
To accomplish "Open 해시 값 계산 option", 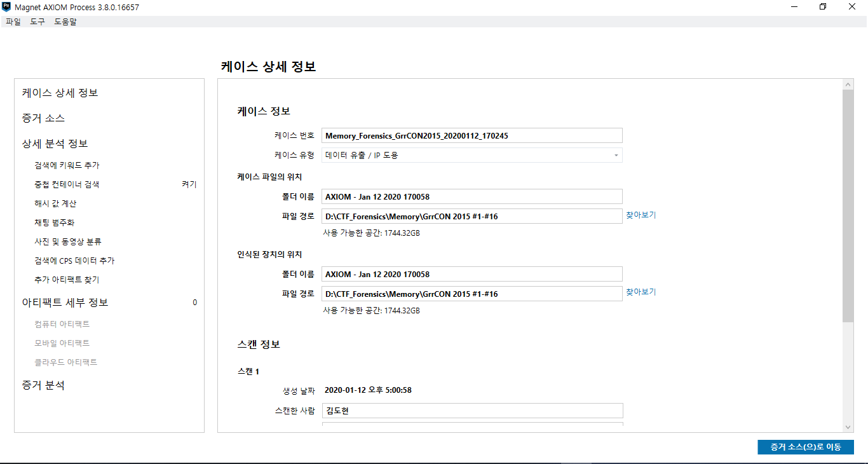I will 55,203.
